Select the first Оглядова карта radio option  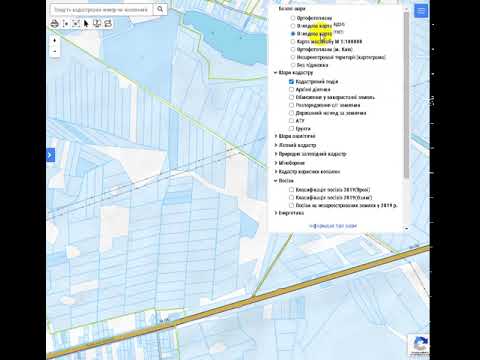tap(293, 26)
